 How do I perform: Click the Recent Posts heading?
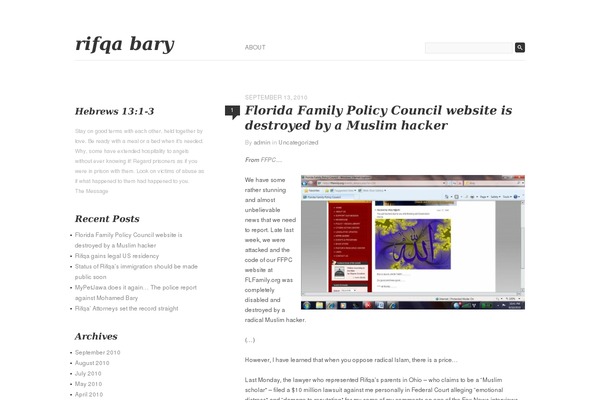pyautogui.click(x=107, y=219)
